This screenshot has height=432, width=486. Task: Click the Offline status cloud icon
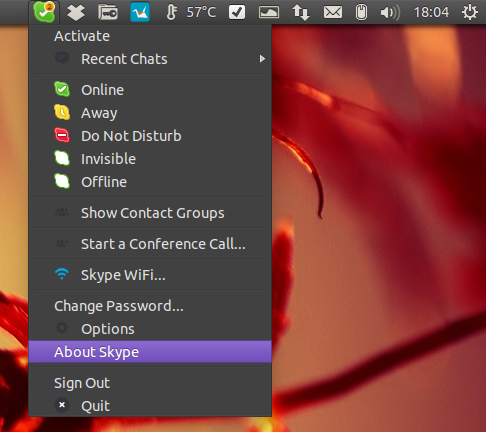[62, 181]
